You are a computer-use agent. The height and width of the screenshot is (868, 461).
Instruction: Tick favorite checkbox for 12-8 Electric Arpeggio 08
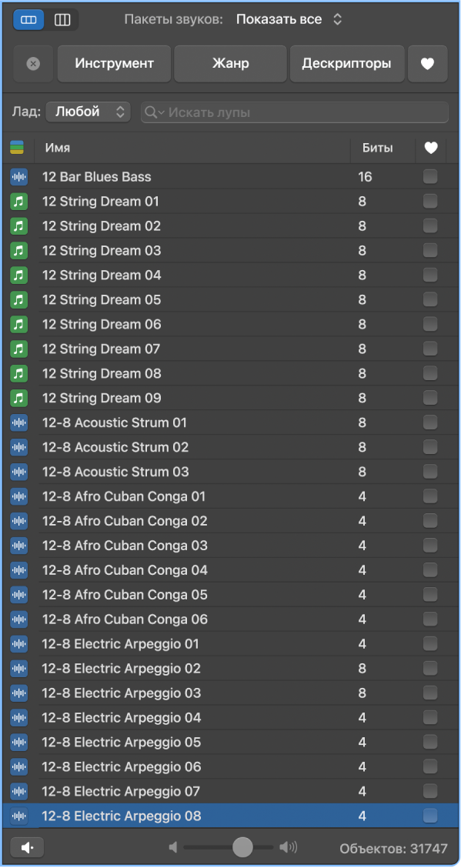click(x=430, y=816)
